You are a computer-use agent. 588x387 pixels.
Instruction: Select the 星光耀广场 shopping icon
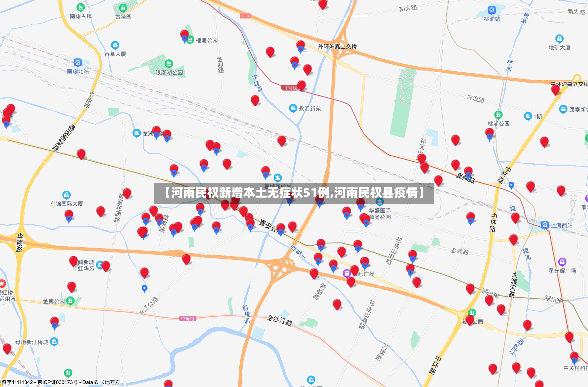[562, 262]
